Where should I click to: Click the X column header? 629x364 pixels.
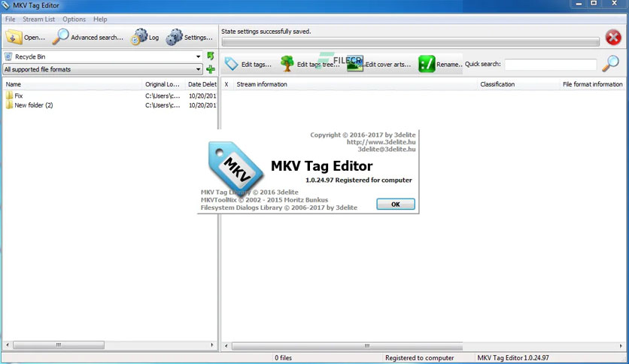[x=226, y=84]
